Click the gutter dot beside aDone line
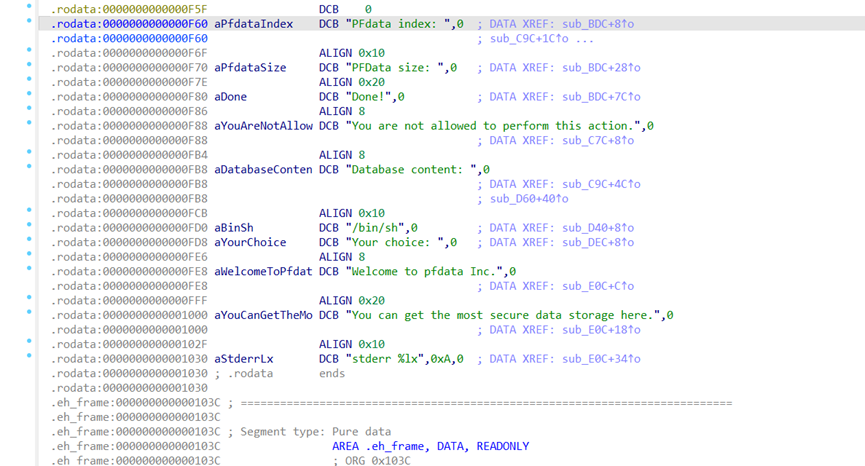 pyautogui.click(x=30, y=97)
